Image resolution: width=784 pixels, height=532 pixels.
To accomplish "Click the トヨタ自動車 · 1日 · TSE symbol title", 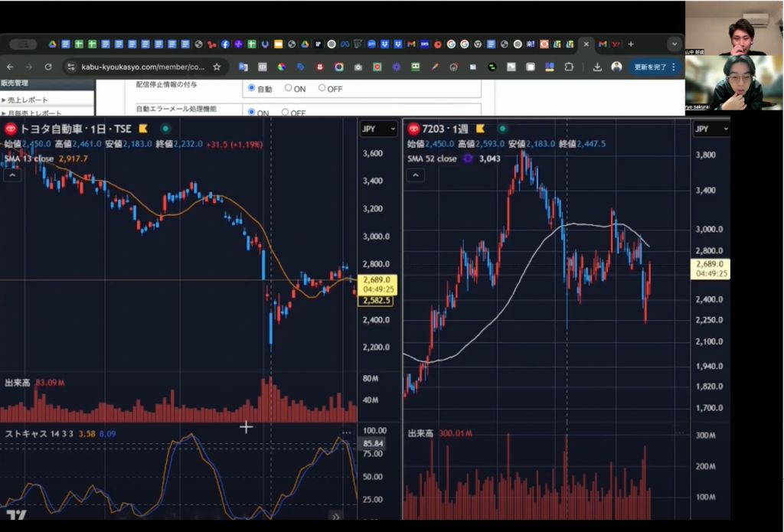I will pyautogui.click(x=75, y=129).
